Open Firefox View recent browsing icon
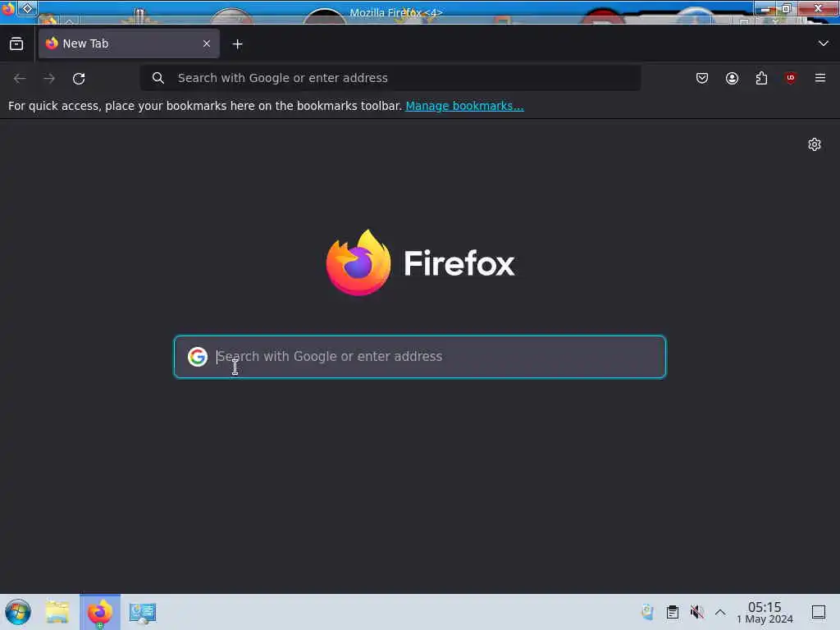840x630 pixels. click(x=16, y=44)
